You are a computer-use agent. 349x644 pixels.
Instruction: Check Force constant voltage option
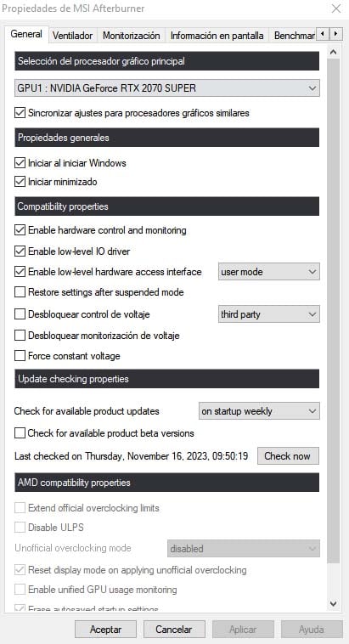click(x=20, y=356)
